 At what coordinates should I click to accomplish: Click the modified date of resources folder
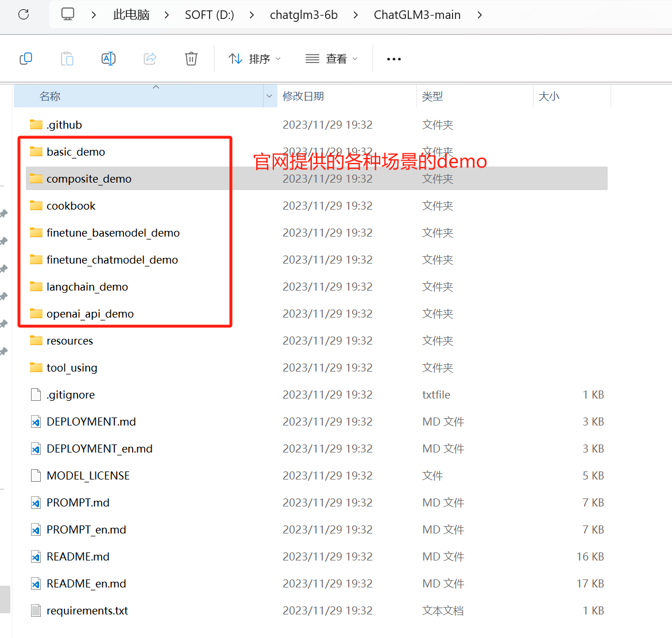(x=327, y=341)
